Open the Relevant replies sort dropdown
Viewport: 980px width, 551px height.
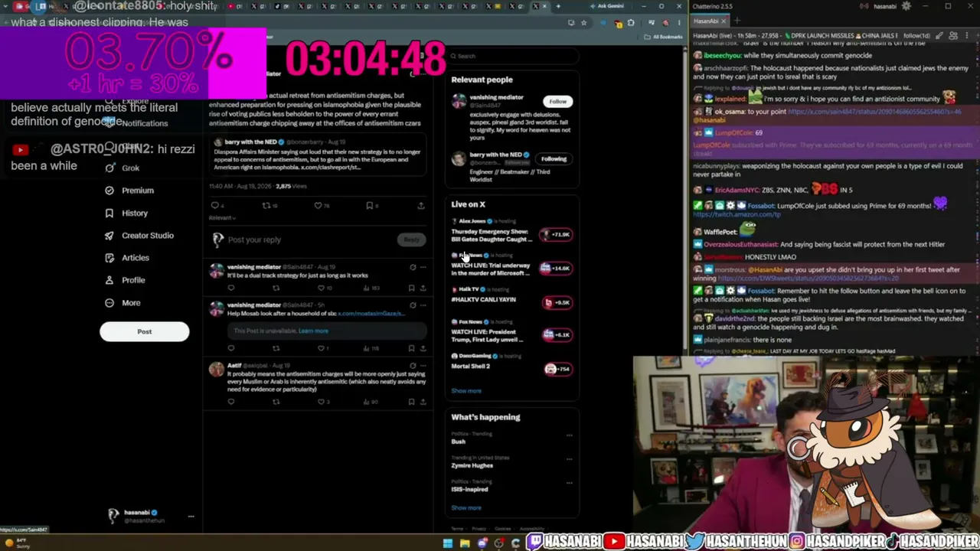pos(223,218)
